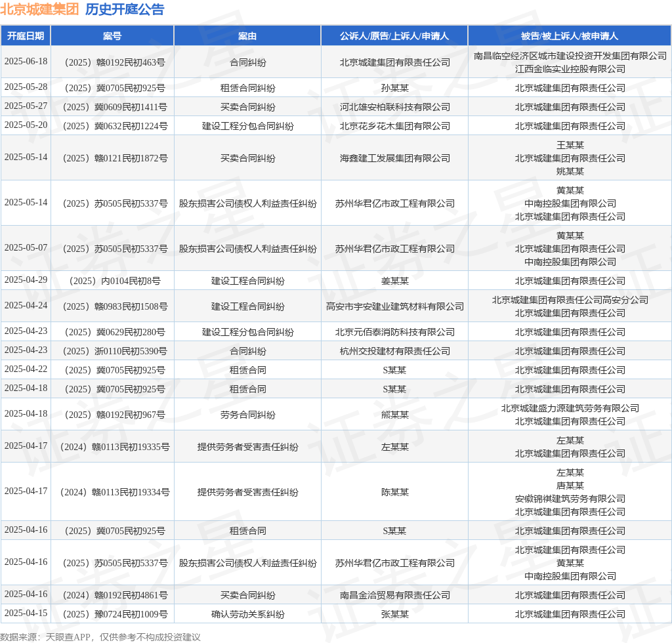
Task: Click case reason '租赁合同纠纷'
Action: click(x=247, y=88)
